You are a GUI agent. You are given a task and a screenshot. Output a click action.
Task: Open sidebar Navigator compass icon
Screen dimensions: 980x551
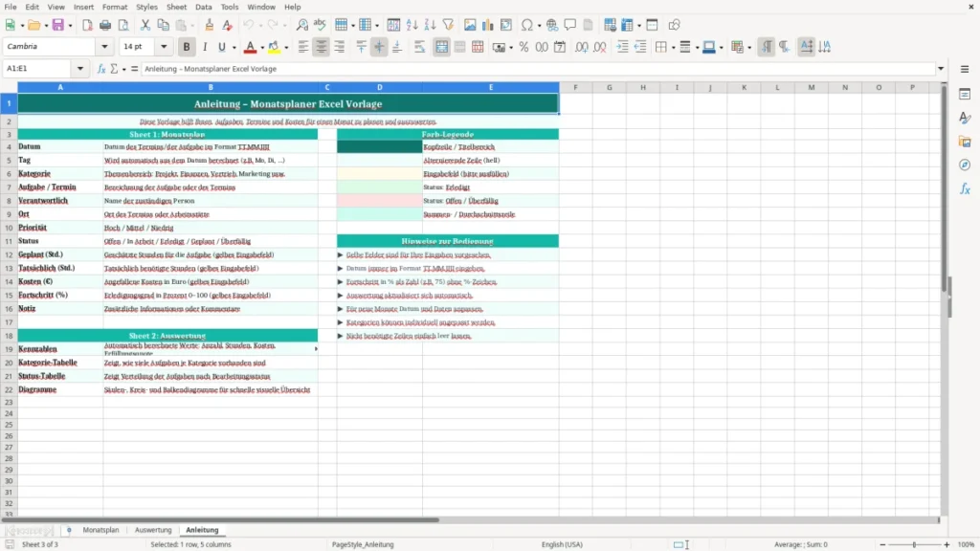coord(965,165)
